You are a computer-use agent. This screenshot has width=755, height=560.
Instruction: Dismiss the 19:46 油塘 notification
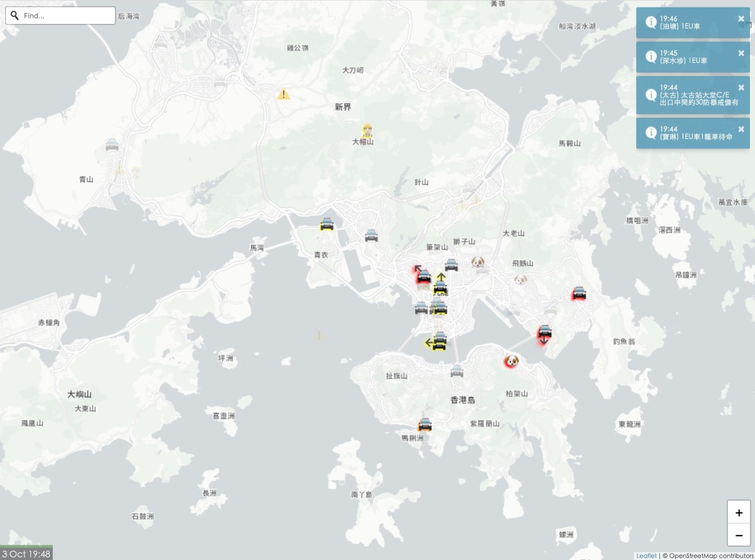tap(741, 19)
